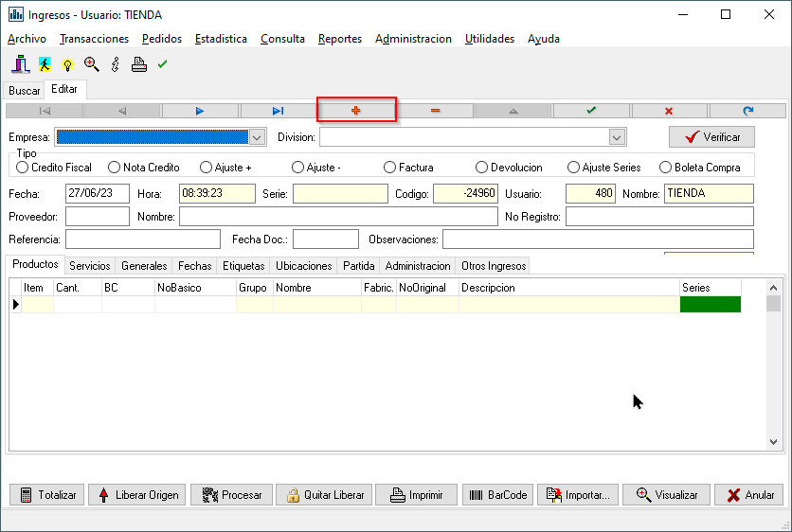Image resolution: width=792 pixels, height=532 pixels.
Task: Click the green checkmark post button in navigator
Action: pyautogui.click(x=591, y=111)
